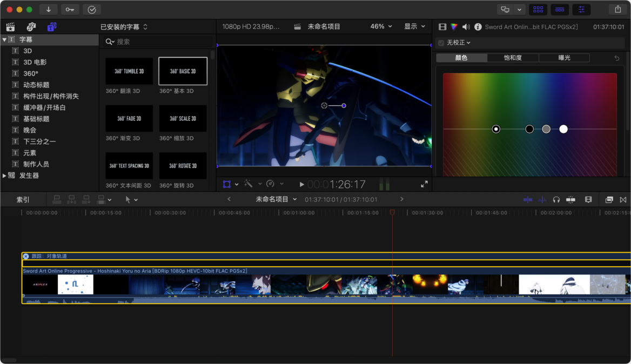
Task: Open the 46% zoom level dropdown
Action: (x=381, y=26)
